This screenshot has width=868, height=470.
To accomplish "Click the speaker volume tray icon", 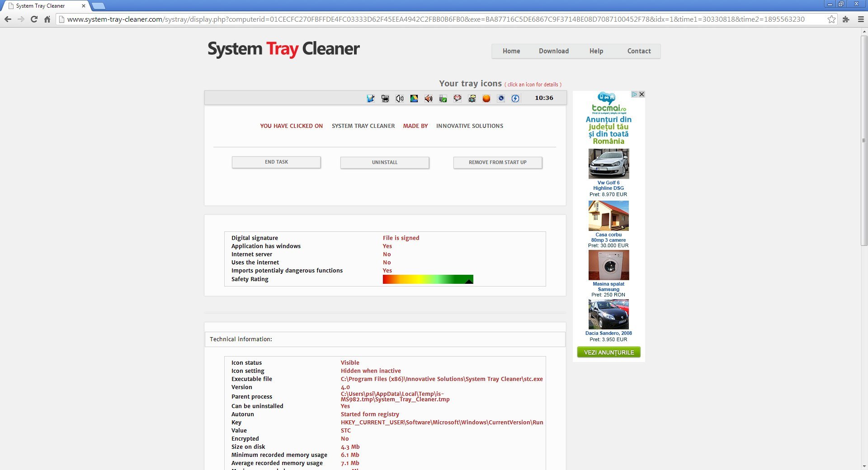I will [x=400, y=98].
